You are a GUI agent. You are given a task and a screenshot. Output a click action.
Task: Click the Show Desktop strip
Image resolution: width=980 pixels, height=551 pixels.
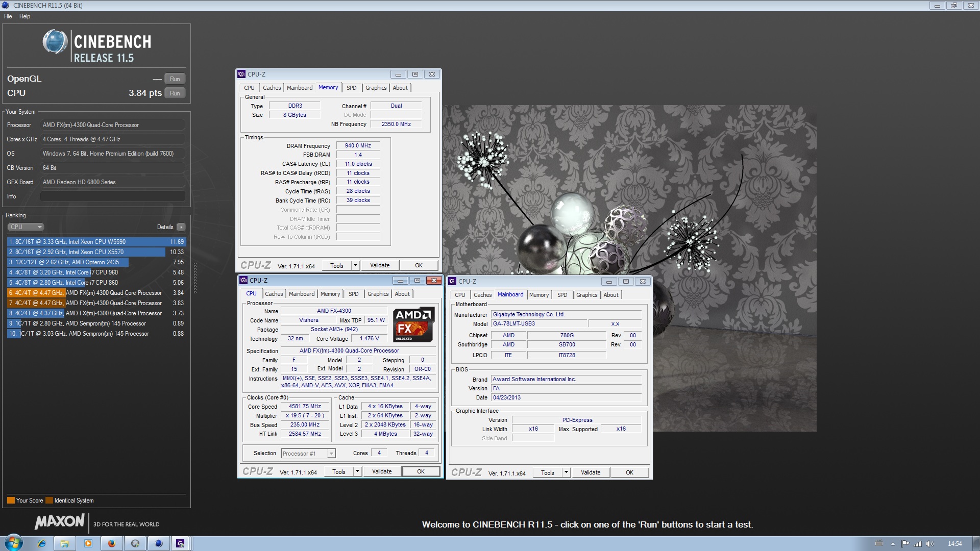[x=976, y=543]
